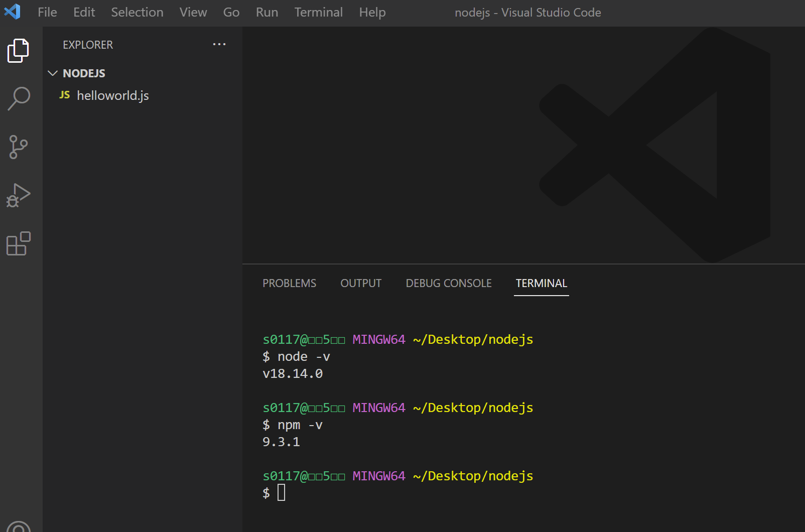Open the Accounts icon at bottom of activity bar
Viewport: 805px width, 532px height.
[x=19, y=526]
